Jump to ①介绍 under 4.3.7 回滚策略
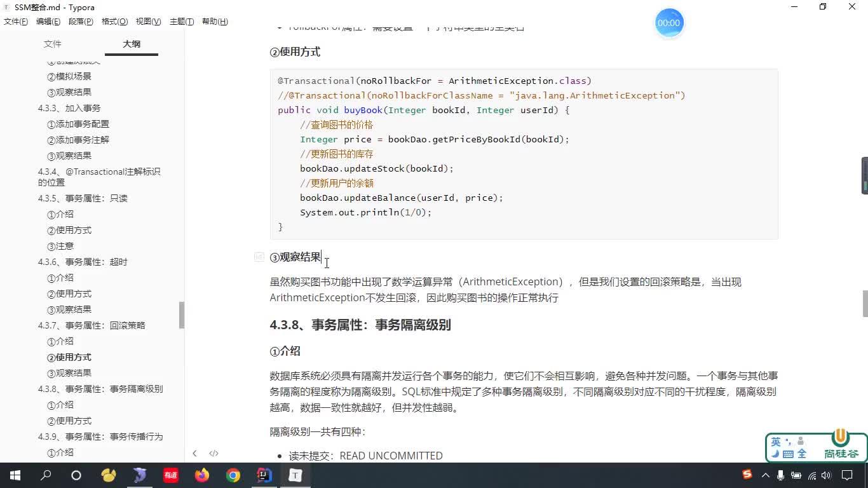The height and width of the screenshot is (488, 868). coord(60,341)
